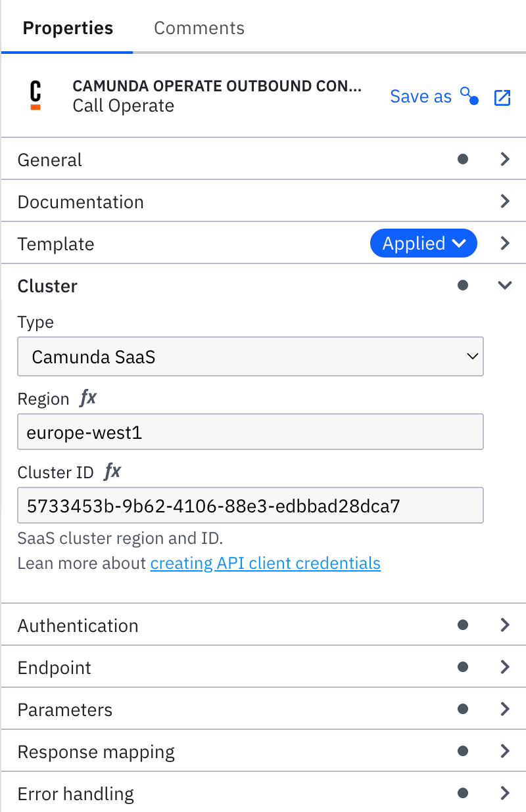The image size is (526, 812).
Task: Collapse the Cluster section
Action: click(x=505, y=285)
